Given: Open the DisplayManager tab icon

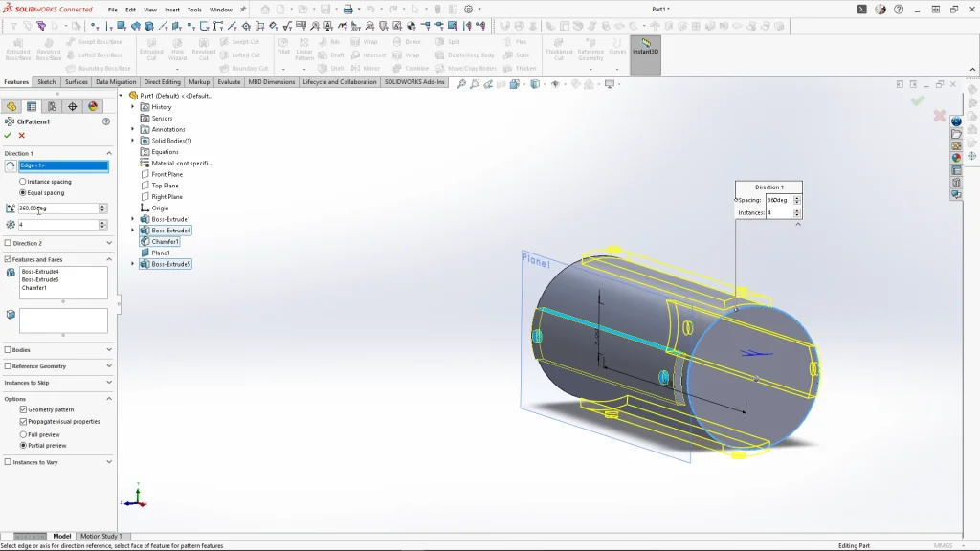Looking at the screenshot, I should click(93, 106).
